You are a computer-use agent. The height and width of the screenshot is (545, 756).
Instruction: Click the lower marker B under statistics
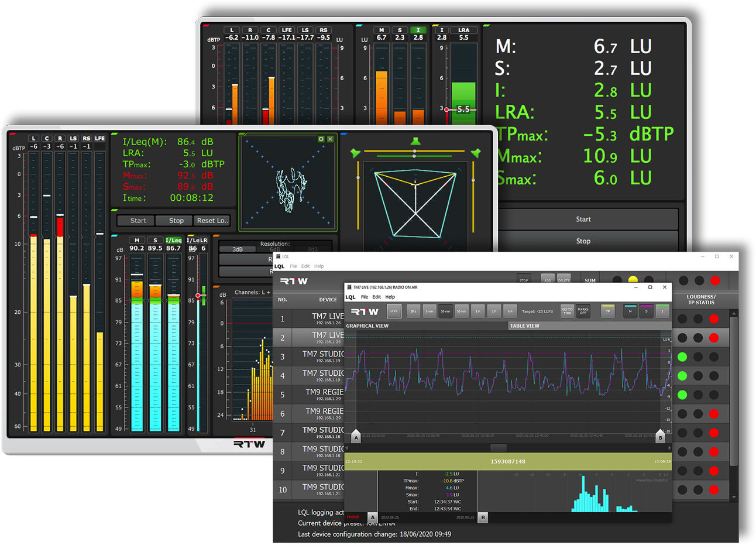point(483,517)
